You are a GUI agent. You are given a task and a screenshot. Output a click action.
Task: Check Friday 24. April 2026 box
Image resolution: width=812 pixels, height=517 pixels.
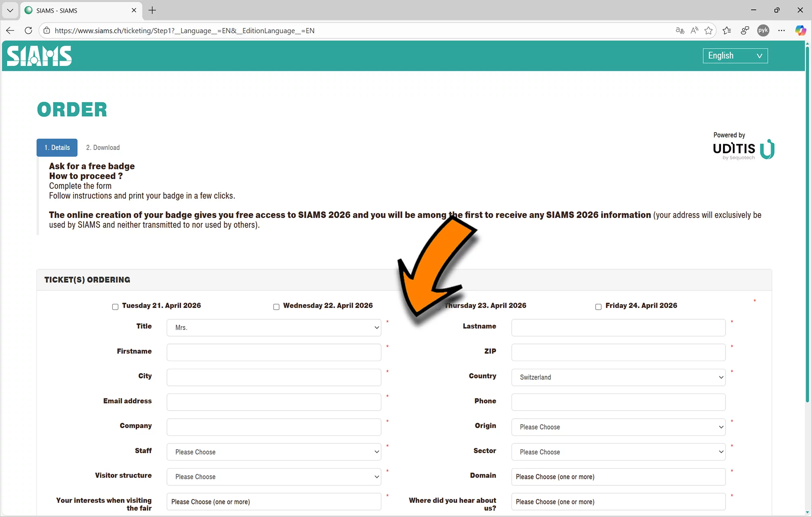[598, 307]
